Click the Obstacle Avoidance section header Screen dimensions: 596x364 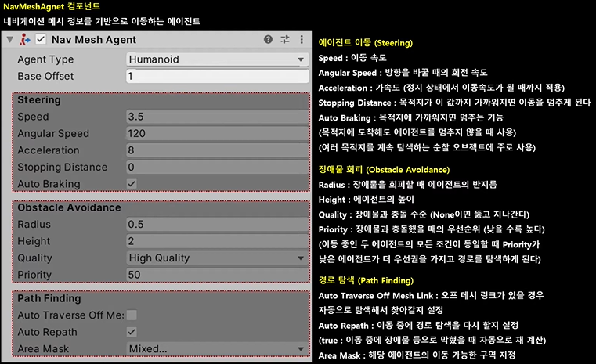click(69, 207)
